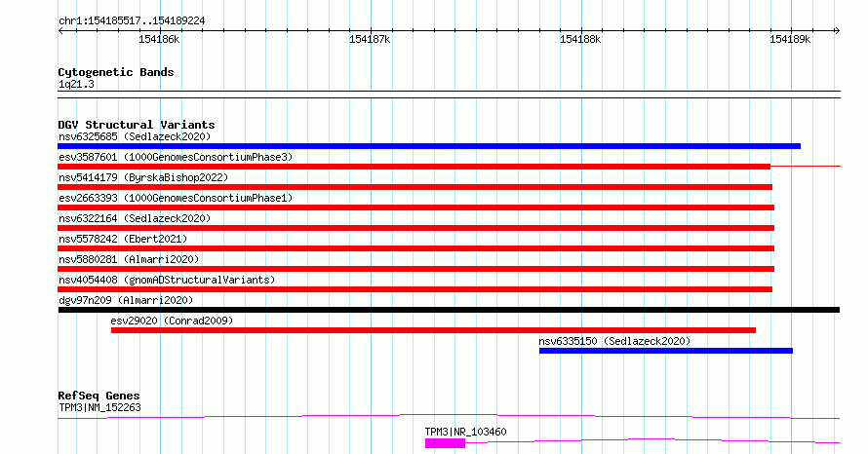Click the magenta TPM3|NR_103460 exon block

click(445, 443)
